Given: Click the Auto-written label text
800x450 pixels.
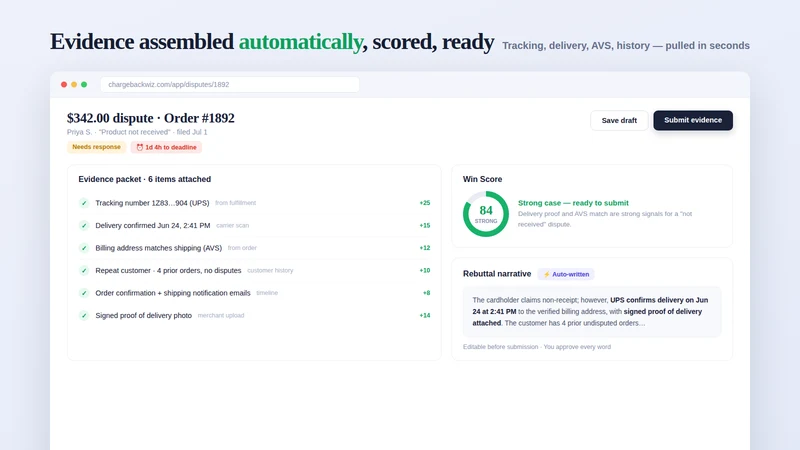Looking at the screenshot, I should (x=570, y=274).
